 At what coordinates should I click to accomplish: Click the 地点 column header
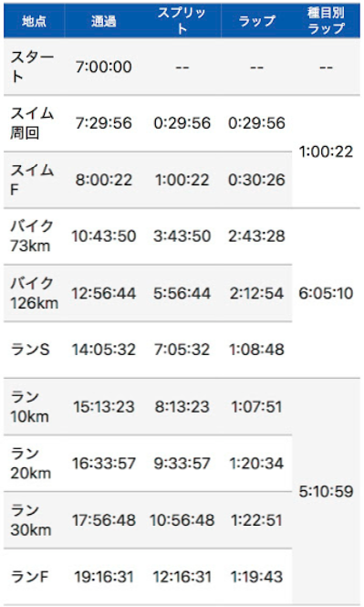pos(34,21)
